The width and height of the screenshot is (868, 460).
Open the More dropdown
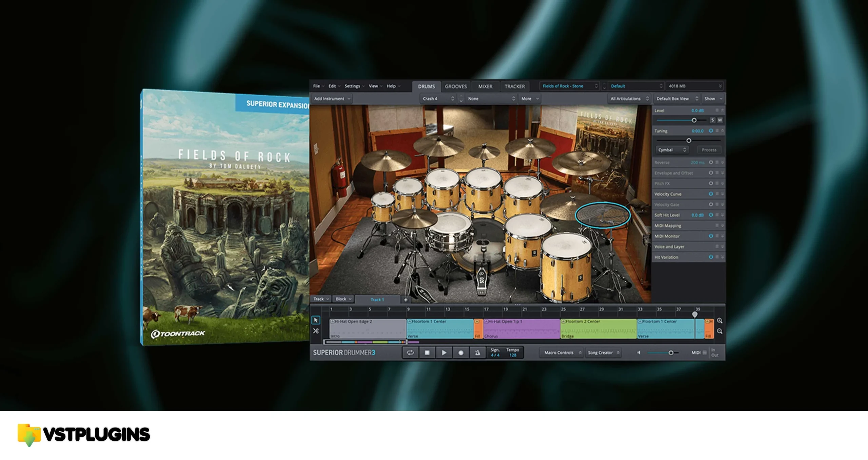[x=530, y=99]
